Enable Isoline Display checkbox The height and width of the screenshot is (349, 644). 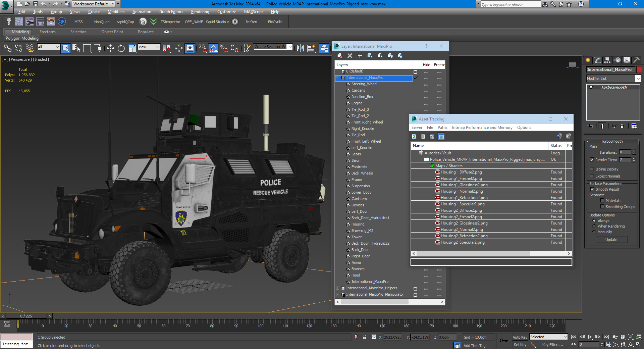coord(592,169)
